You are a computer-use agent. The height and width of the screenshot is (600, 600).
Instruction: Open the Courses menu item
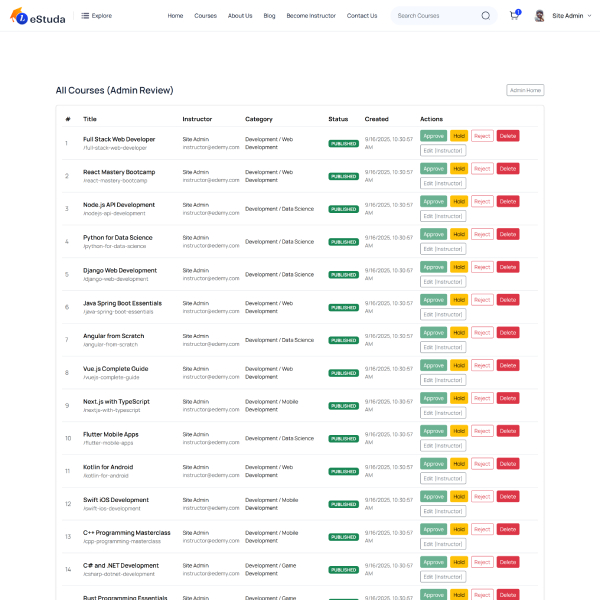pos(205,16)
